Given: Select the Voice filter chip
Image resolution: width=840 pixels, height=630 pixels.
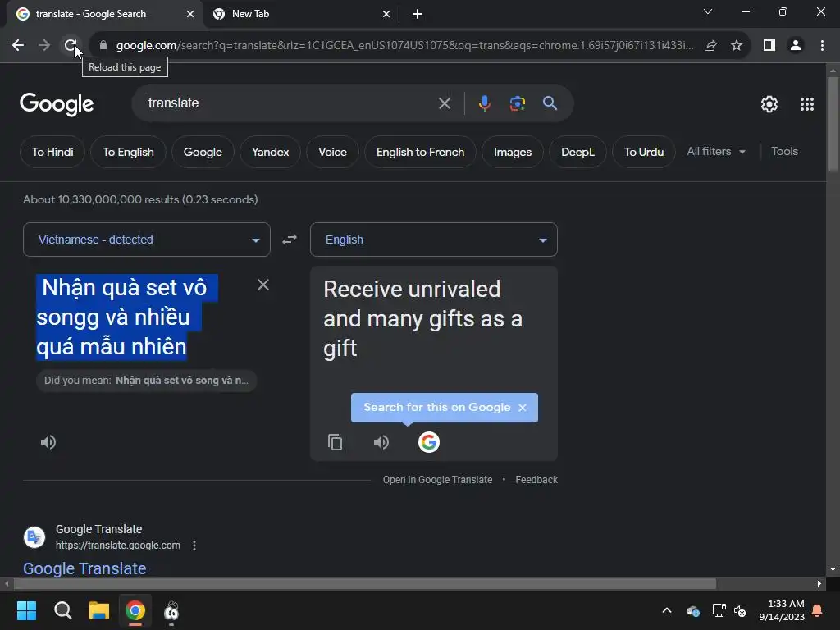Looking at the screenshot, I should pyautogui.click(x=332, y=152).
